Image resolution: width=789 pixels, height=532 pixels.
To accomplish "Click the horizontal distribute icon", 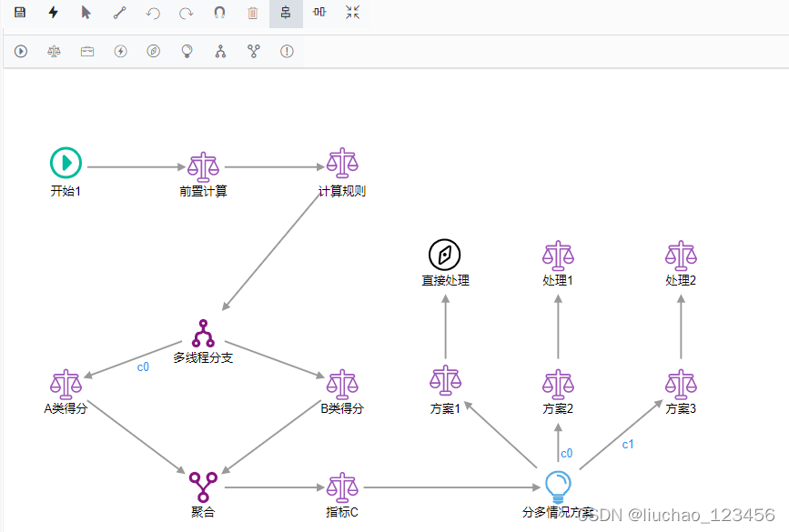I will tap(319, 13).
